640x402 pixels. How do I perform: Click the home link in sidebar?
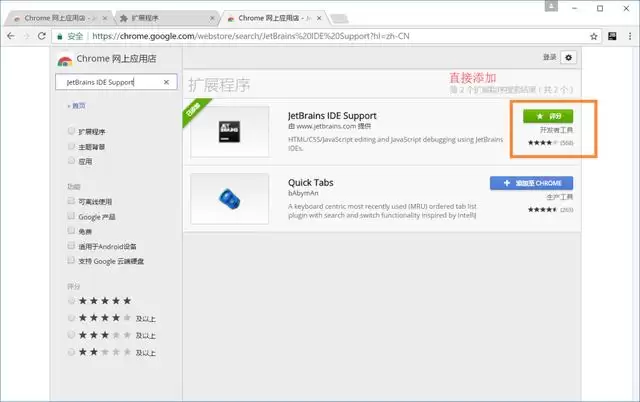click(x=76, y=106)
